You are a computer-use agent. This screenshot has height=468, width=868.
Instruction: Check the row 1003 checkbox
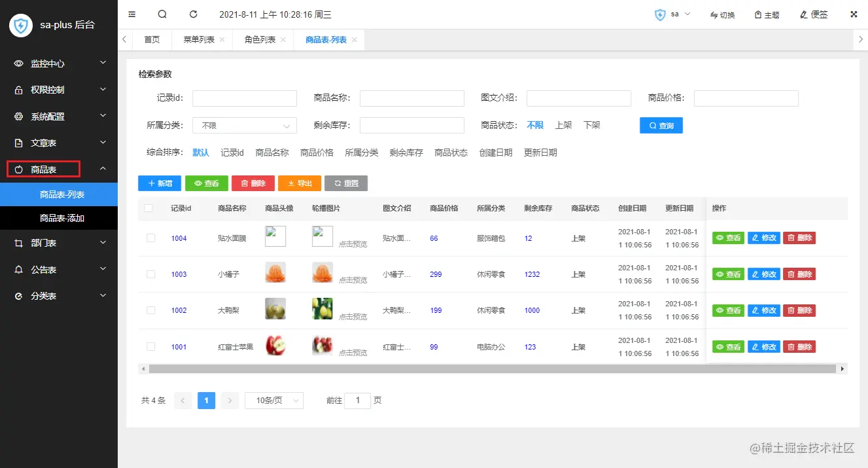pos(151,274)
